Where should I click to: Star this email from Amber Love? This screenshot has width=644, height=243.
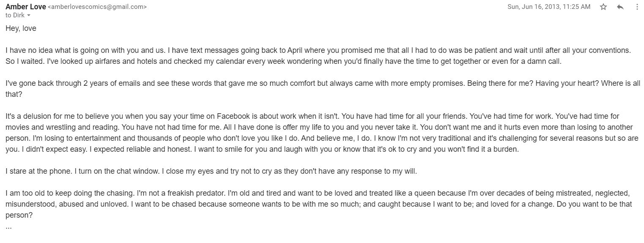604,7
